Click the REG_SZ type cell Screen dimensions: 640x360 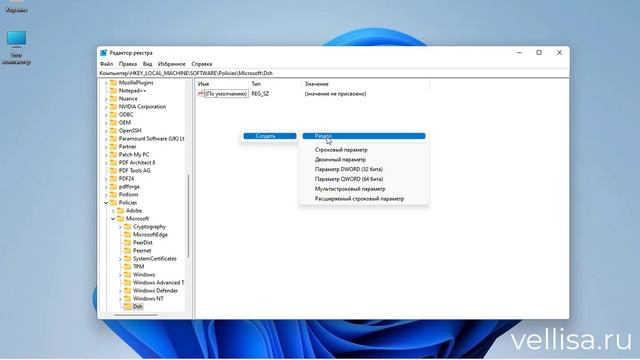[260, 94]
